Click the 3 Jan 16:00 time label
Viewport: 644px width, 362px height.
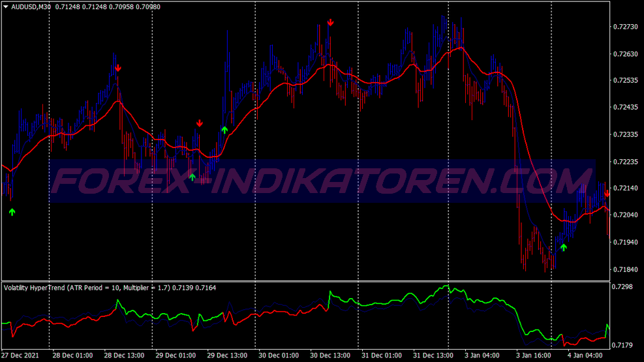tap(533, 355)
